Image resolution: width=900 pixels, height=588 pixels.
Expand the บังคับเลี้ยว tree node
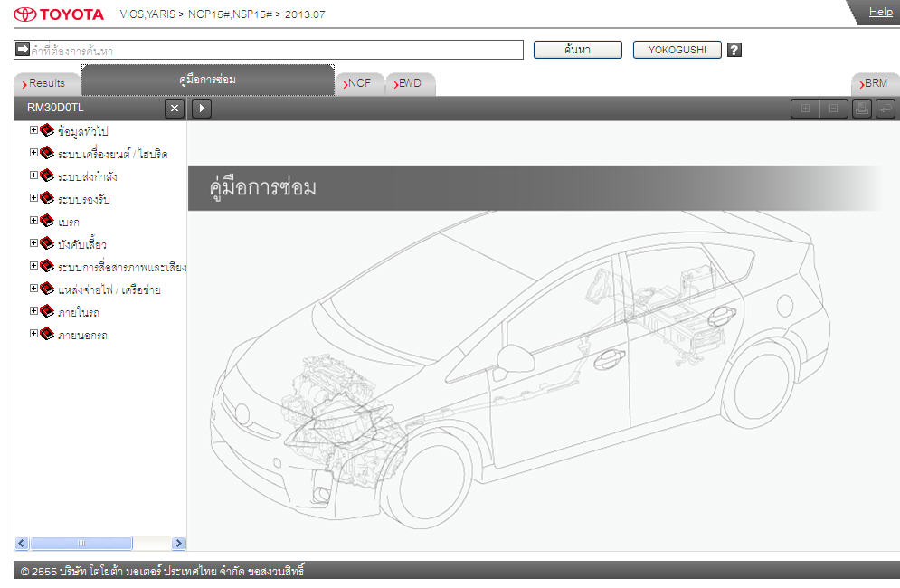[x=33, y=243]
